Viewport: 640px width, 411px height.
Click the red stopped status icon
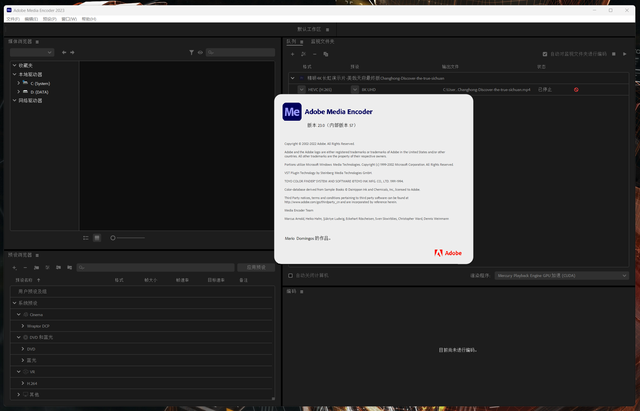(576, 89)
